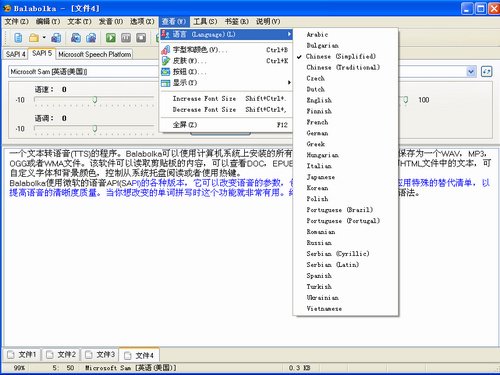The height and width of the screenshot is (375, 500).
Task: Click the Save audio file icon
Action: (76, 38)
